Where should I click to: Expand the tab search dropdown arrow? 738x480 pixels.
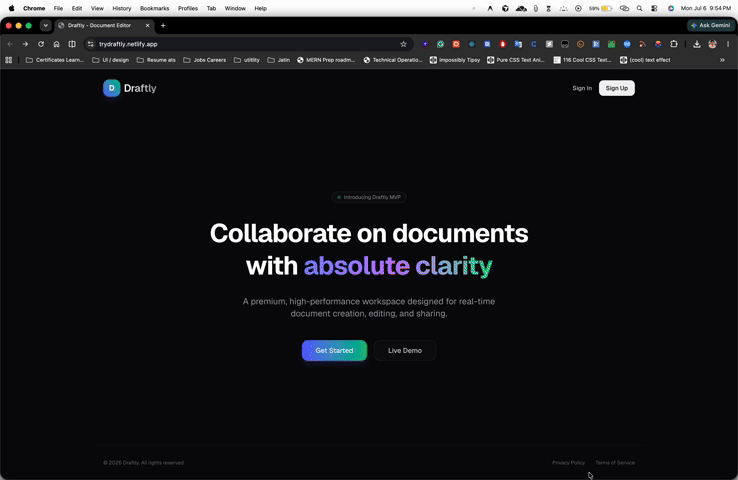pyautogui.click(x=45, y=25)
